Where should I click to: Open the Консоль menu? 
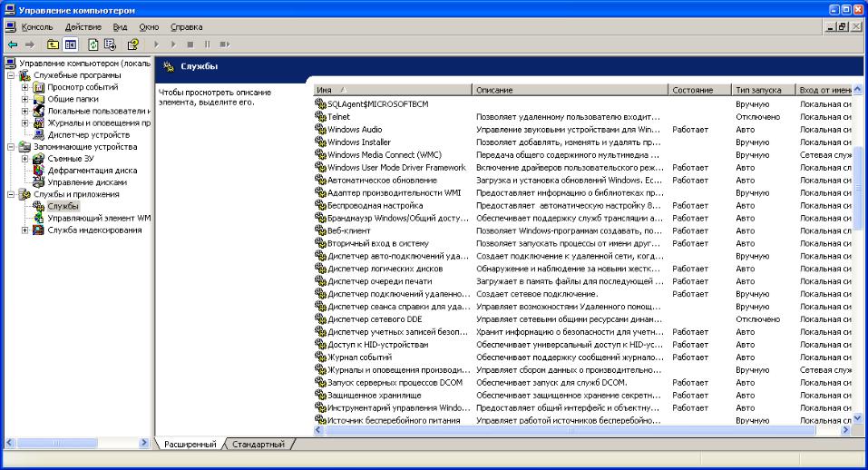37,26
